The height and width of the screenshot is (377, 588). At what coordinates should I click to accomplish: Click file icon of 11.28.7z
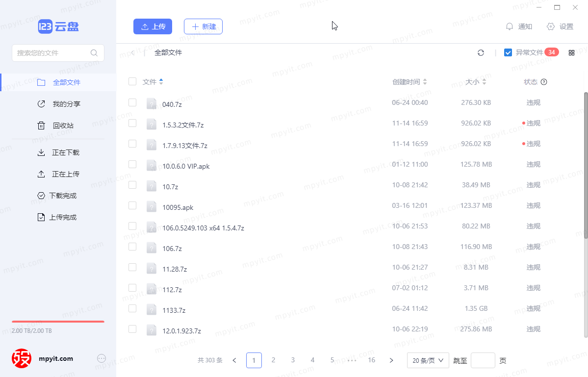coord(152,269)
